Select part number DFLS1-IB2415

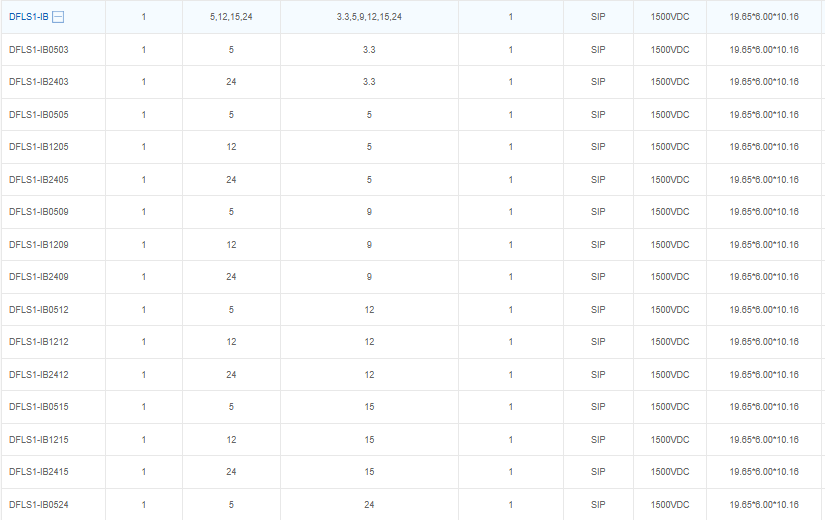click(x=38, y=472)
